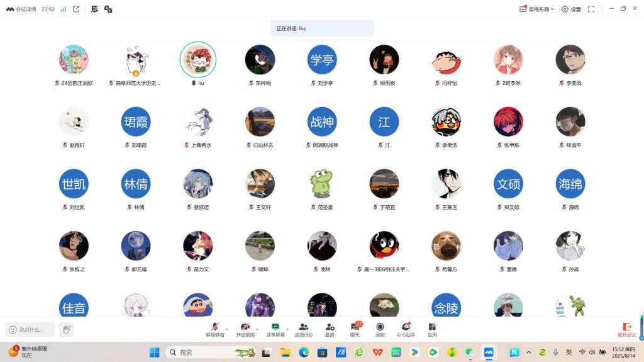Open the apps (应用) panel

tap(432, 329)
